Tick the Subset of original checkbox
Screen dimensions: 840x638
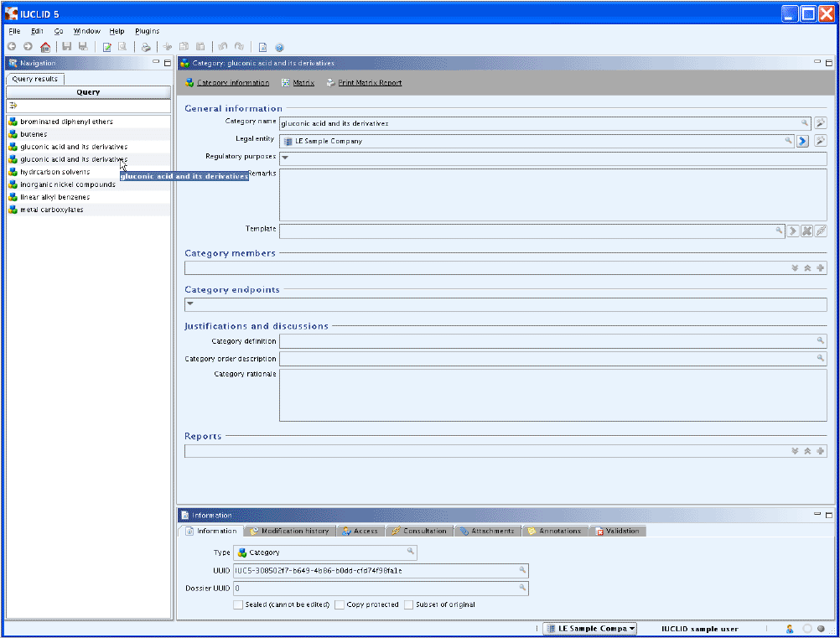(x=409, y=604)
